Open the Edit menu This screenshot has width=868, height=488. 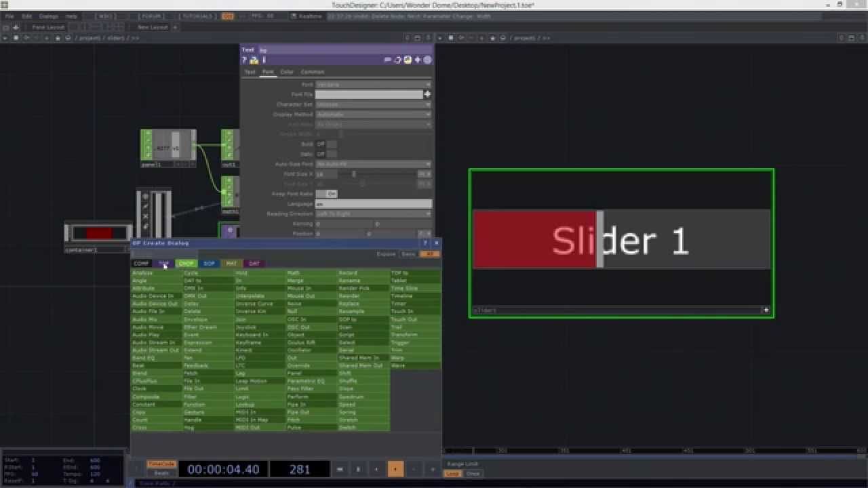27,16
